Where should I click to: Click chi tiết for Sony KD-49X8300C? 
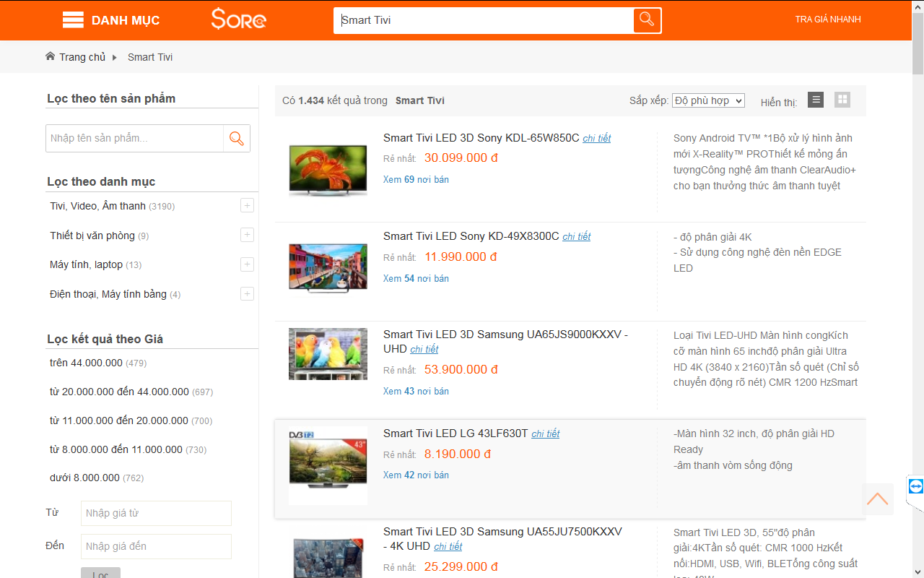[577, 237]
